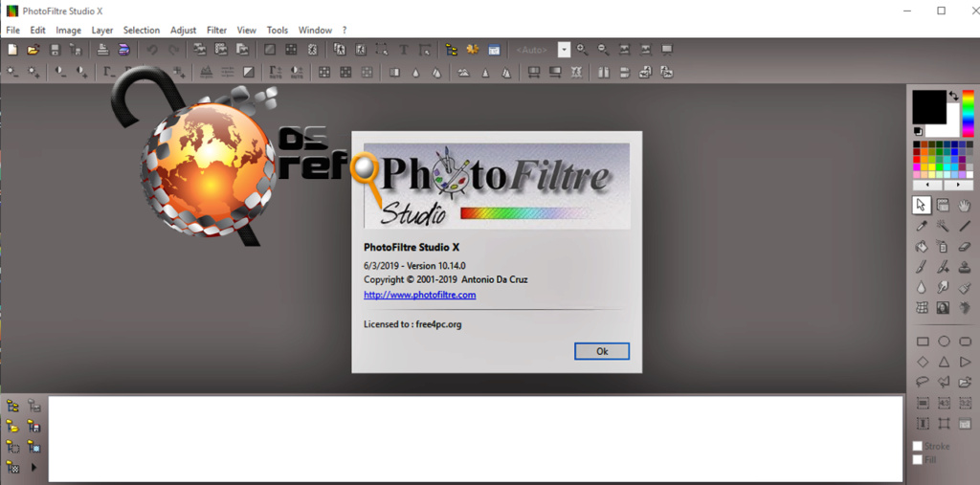Image resolution: width=980 pixels, height=485 pixels.
Task: Open the Filter menu
Action: point(217,30)
